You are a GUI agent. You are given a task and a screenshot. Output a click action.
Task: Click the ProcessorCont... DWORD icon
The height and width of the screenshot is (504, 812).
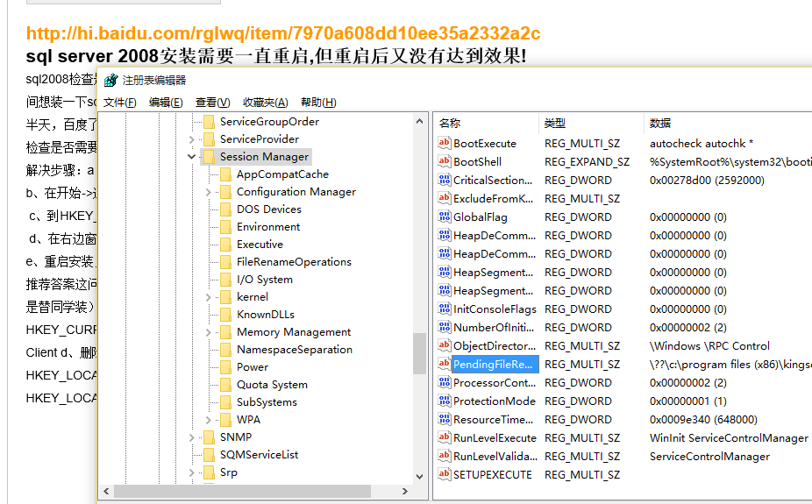(x=445, y=382)
